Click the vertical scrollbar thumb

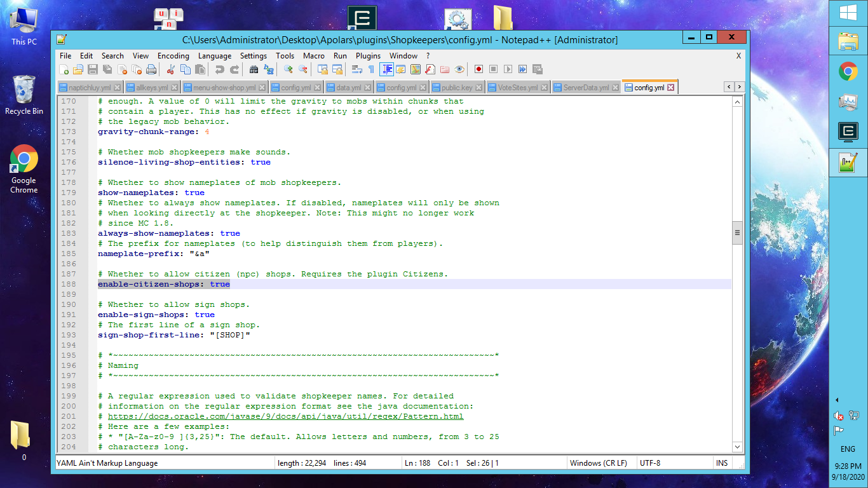point(737,233)
